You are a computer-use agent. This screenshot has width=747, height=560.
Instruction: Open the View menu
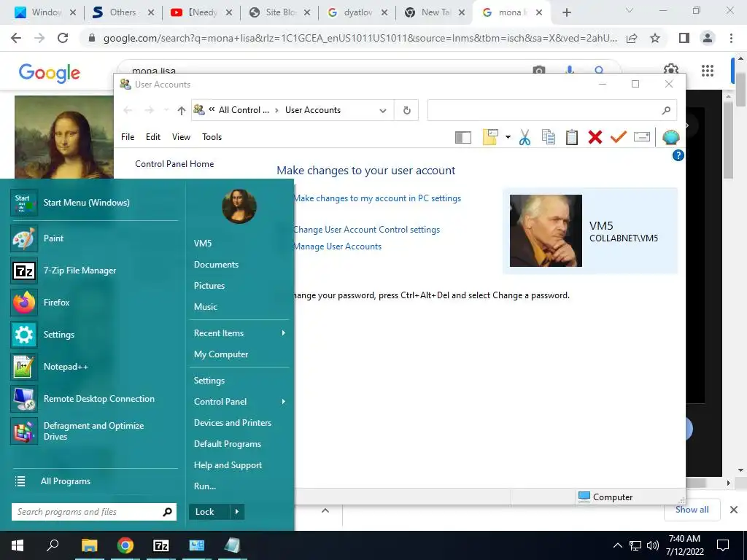coord(181,137)
